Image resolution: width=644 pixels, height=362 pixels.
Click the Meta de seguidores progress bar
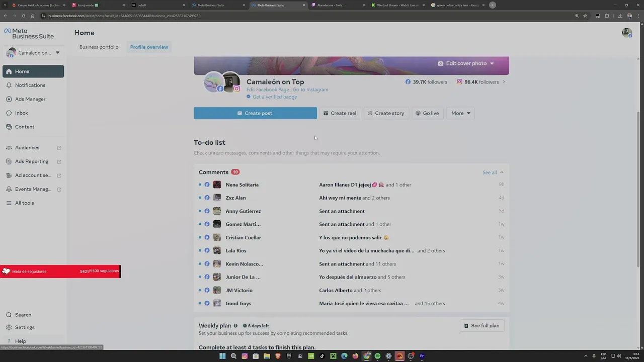point(60,271)
